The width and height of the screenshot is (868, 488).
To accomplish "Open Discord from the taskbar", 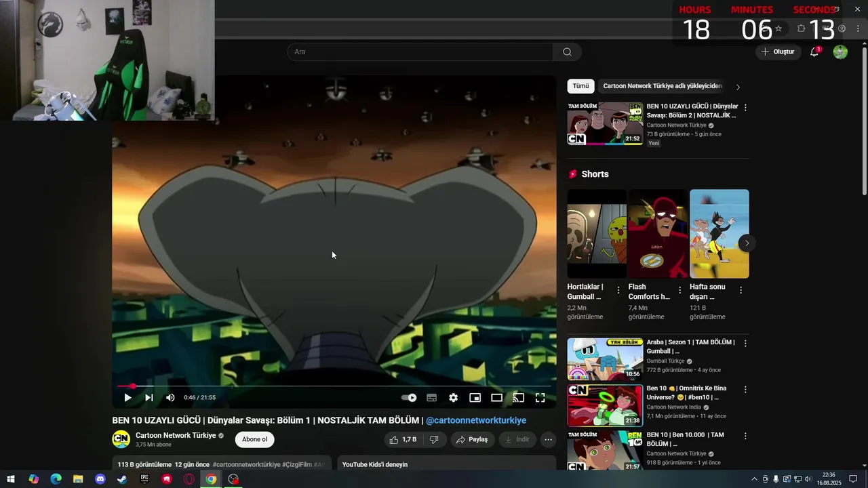I will coord(100,479).
